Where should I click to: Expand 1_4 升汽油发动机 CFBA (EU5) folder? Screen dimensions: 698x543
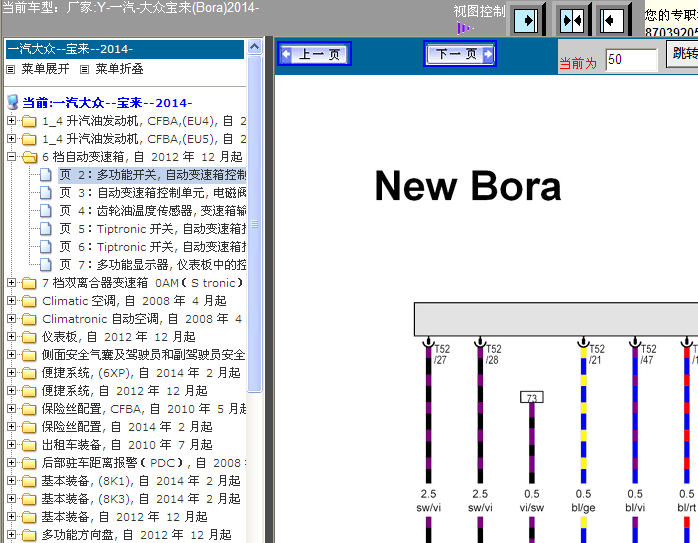tap(12, 138)
